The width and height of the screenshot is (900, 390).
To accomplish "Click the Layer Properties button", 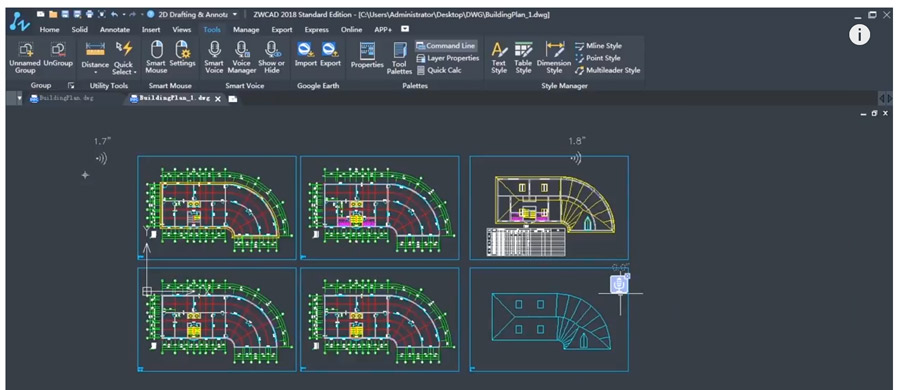I will pyautogui.click(x=447, y=58).
